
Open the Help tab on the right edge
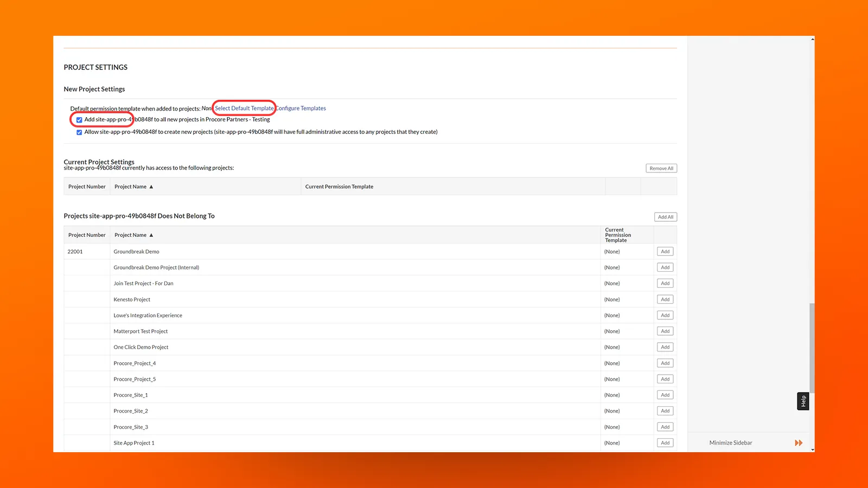pyautogui.click(x=803, y=401)
